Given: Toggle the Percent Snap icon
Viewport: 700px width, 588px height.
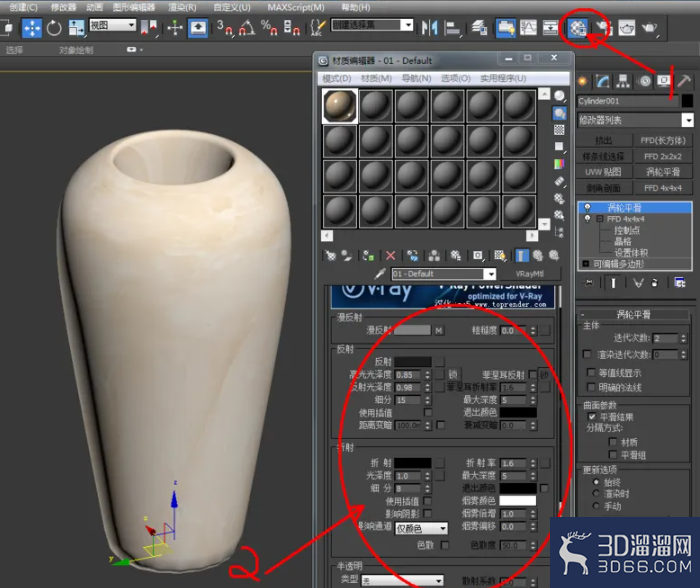Looking at the screenshot, I should pyautogui.click(x=269, y=28).
